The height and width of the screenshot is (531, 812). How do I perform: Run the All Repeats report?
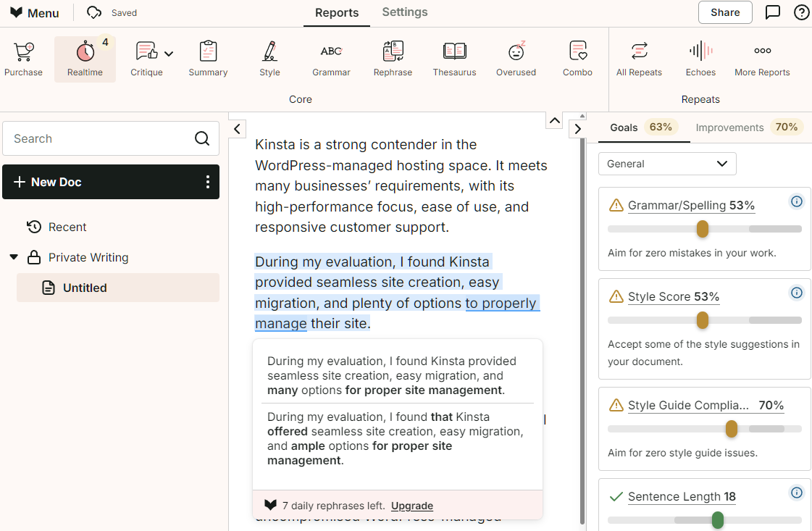(x=639, y=59)
